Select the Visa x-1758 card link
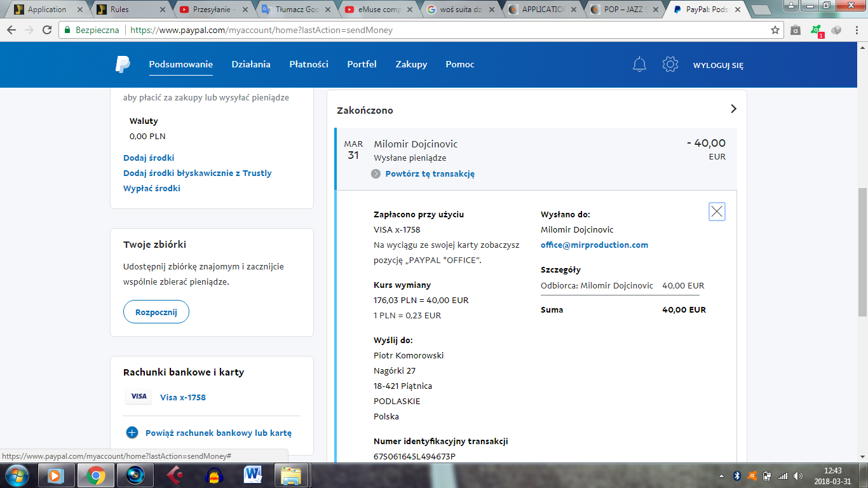The height and width of the screenshot is (488, 868). pos(183,398)
